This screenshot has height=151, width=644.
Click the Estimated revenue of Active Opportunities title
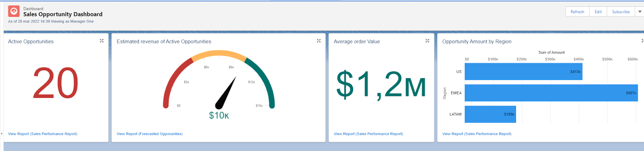tap(164, 41)
